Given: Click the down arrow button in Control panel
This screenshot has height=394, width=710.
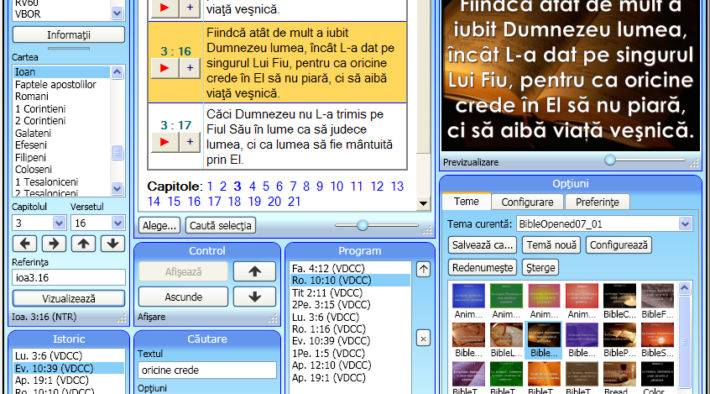Looking at the screenshot, I should pyautogui.click(x=254, y=297).
